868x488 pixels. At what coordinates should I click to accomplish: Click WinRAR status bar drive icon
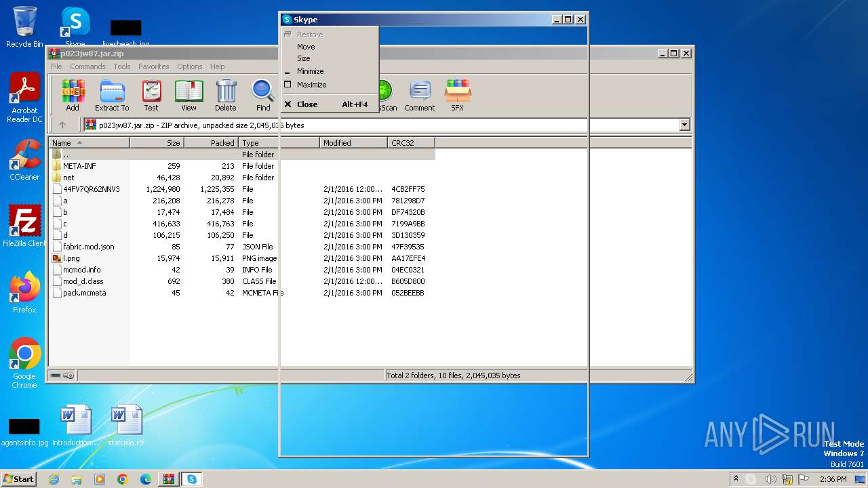(56, 375)
